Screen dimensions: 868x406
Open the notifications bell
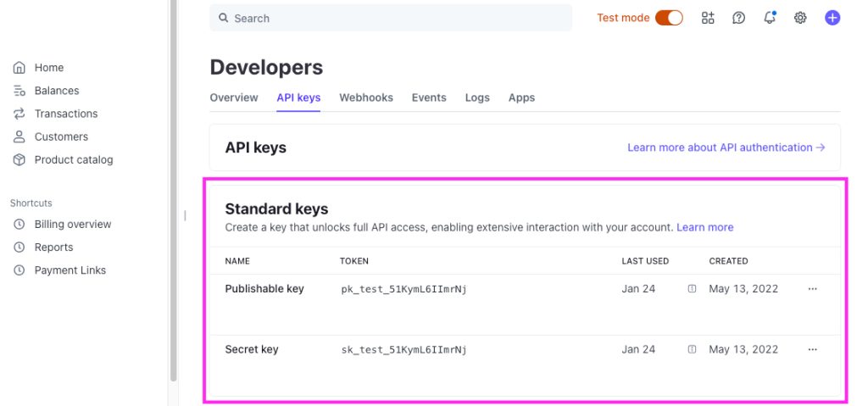tap(770, 18)
